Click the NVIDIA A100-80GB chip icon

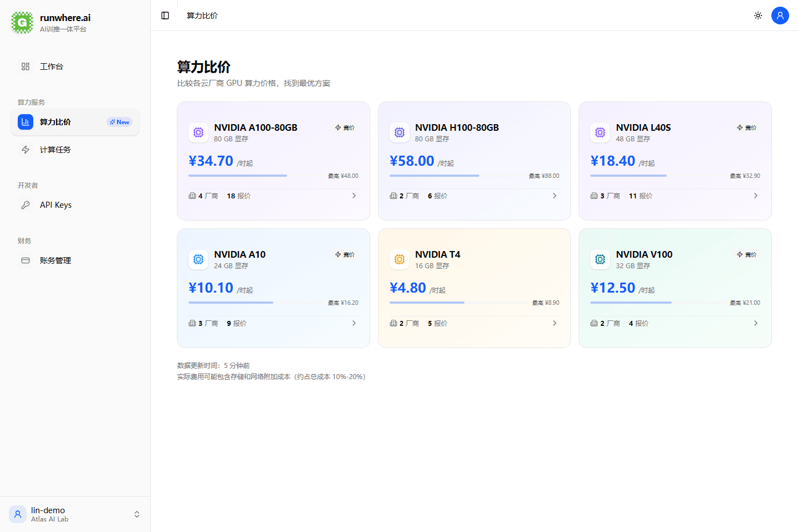click(198, 132)
